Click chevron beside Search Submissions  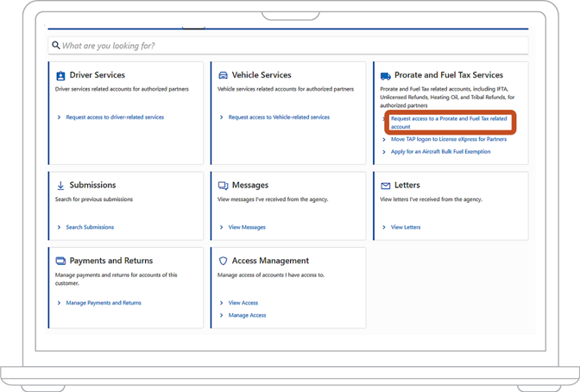coord(59,227)
